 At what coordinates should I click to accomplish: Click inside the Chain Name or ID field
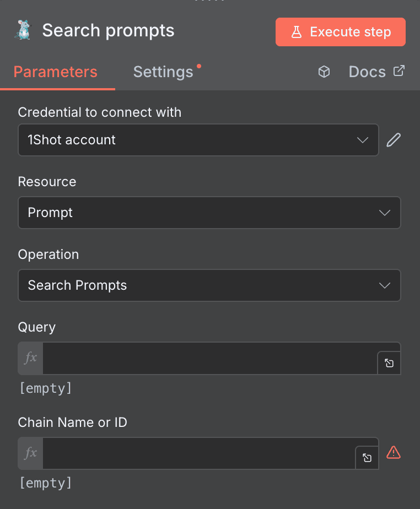pyautogui.click(x=198, y=453)
